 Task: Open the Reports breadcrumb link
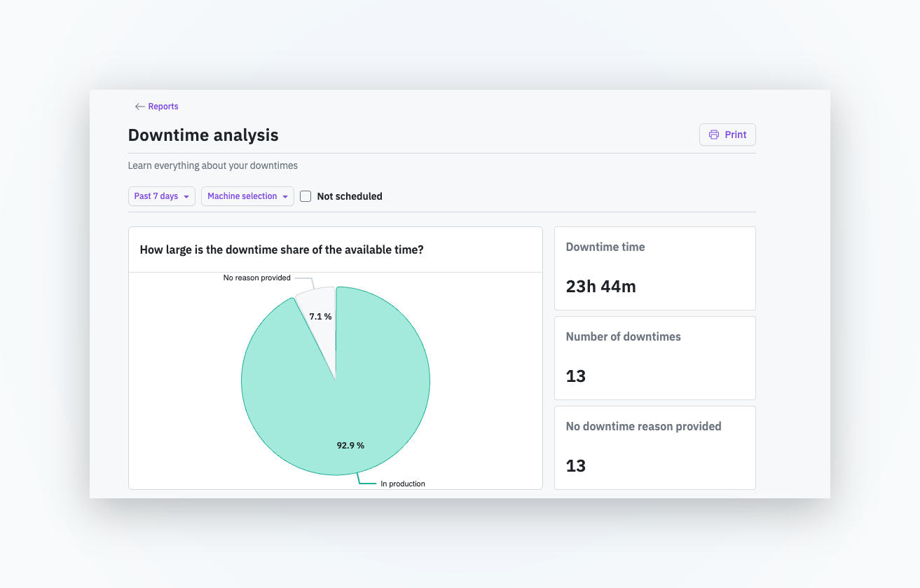[163, 107]
